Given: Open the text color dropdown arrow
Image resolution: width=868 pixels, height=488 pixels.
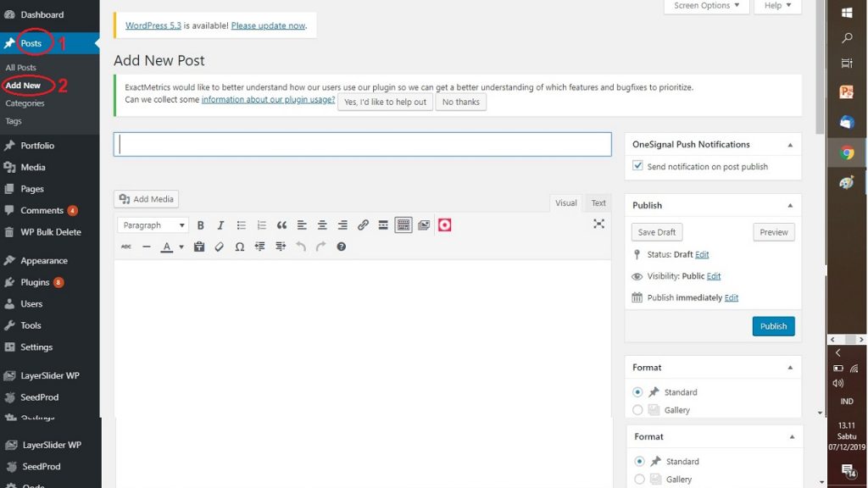Looking at the screenshot, I should pyautogui.click(x=181, y=247).
